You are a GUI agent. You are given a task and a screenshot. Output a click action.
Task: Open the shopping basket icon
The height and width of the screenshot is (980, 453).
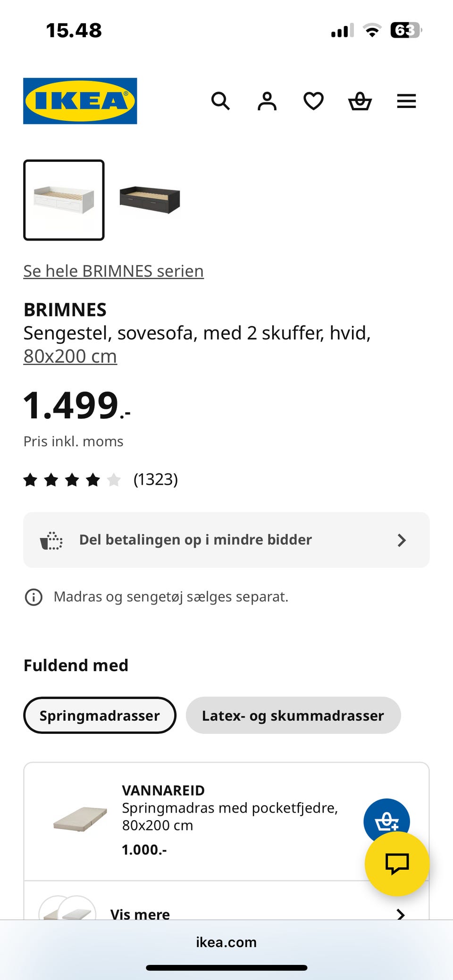tap(360, 101)
